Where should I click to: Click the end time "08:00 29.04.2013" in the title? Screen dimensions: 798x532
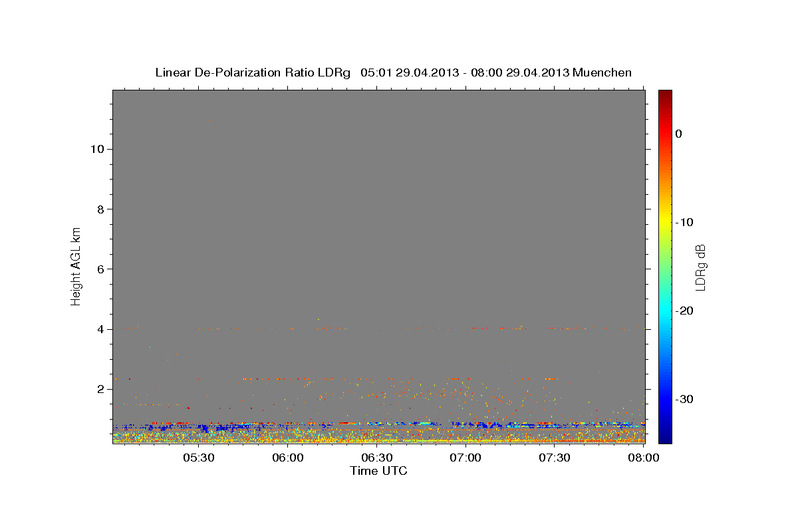[x=520, y=72]
